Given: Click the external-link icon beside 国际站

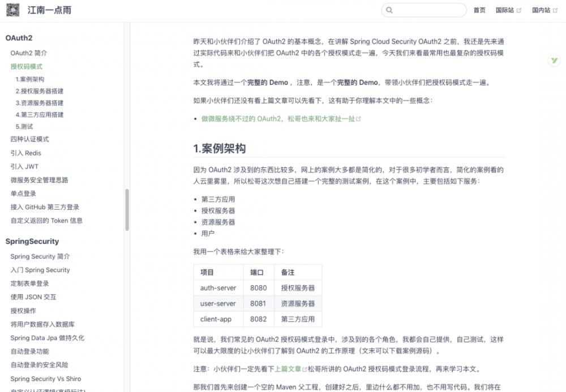Looking at the screenshot, I should click(x=519, y=10).
